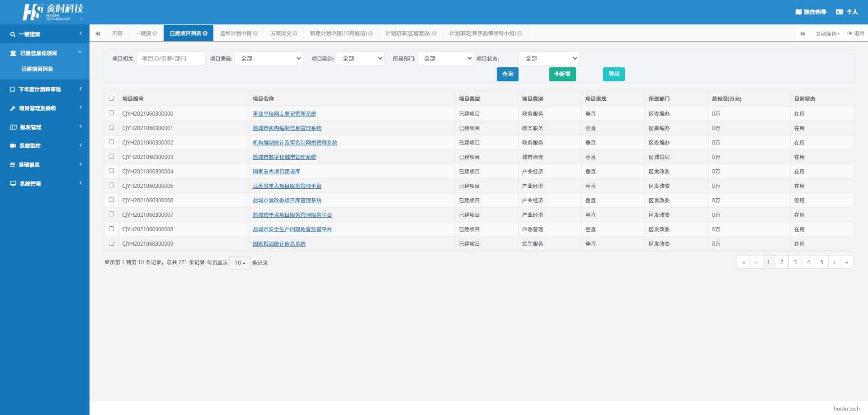
Task: Open the 个人 profile icon in the header
Action: [840, 12]
